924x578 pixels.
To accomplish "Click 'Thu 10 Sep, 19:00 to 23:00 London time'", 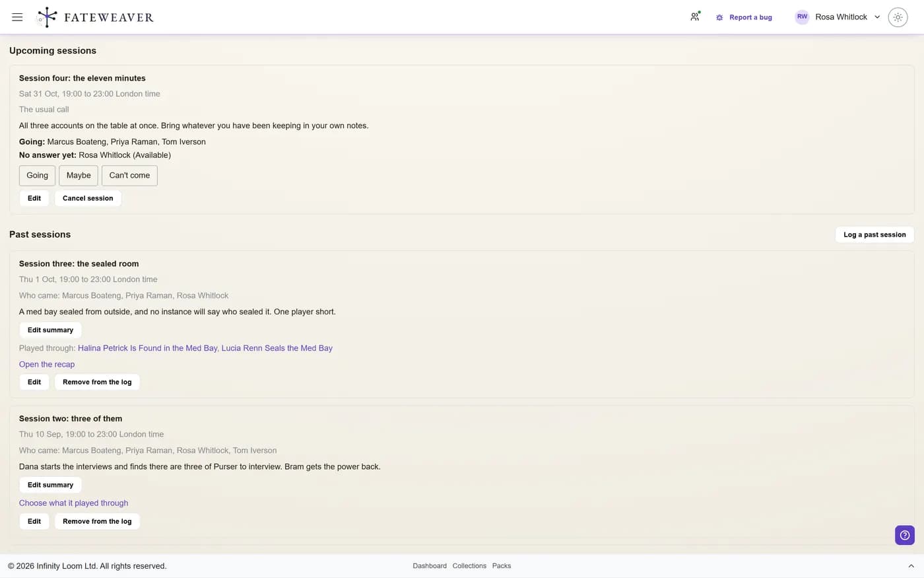I will pyautogui.click(x=91, y=435).
